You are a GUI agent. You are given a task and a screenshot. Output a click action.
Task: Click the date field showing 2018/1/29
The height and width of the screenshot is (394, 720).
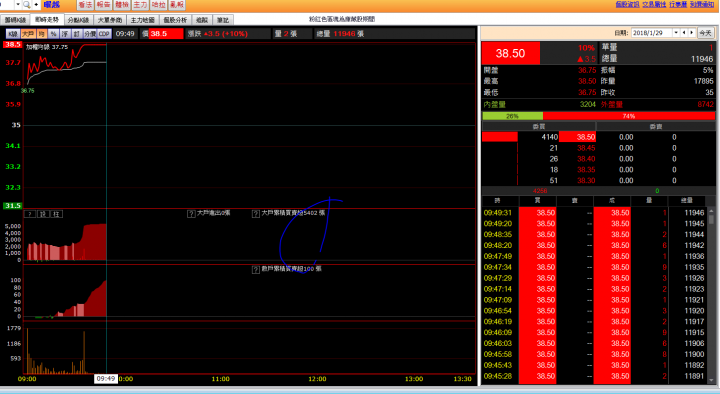pos(652,33)
